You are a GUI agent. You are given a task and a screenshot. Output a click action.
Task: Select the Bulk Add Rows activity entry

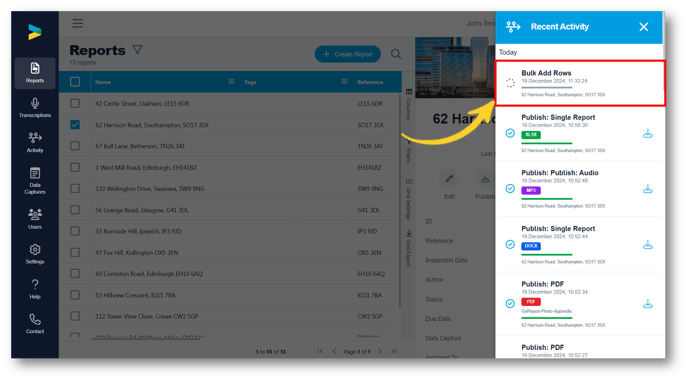click(x=580, y=83)
